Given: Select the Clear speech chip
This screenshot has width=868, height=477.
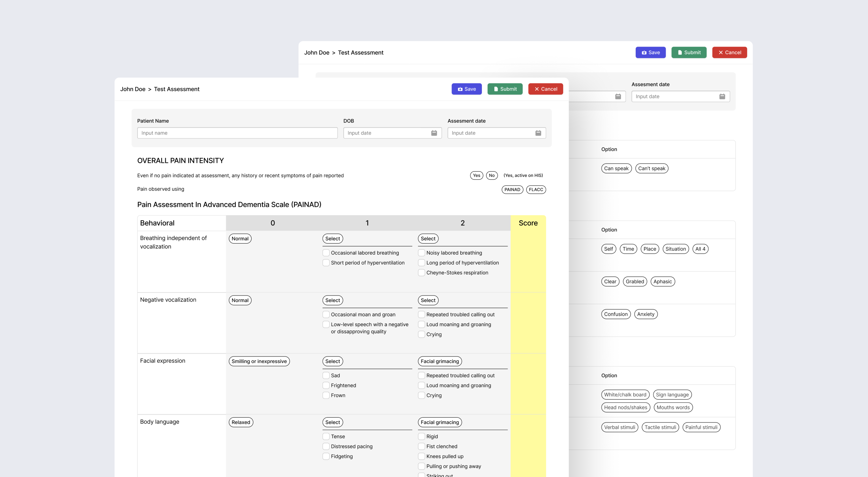Looking at the screenshot, I should [610, 282].
